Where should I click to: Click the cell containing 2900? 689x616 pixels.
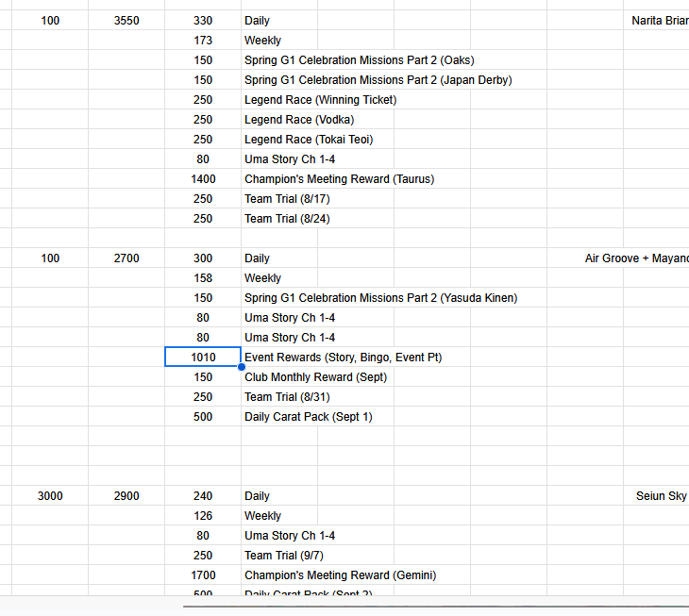pyautogui.click(x=126, y=496)
